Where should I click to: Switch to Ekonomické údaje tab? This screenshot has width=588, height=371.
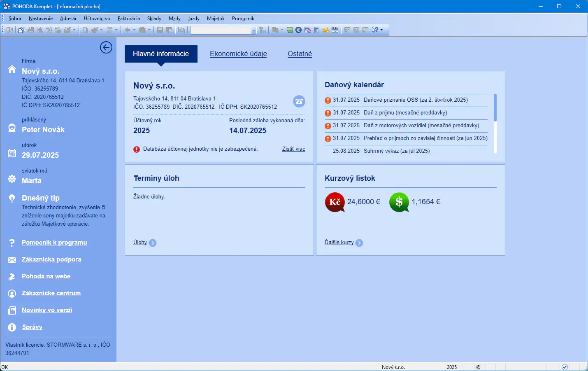point(238,54)
